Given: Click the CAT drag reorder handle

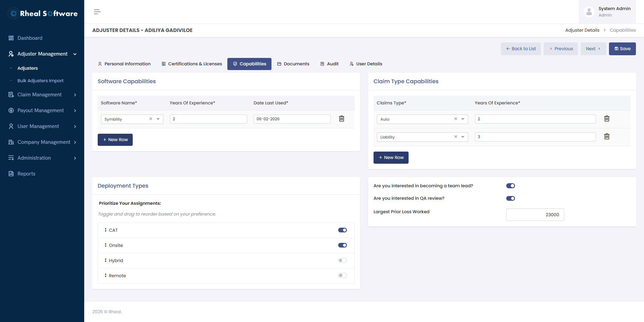Looking at the screenshot, I should 105,230.
